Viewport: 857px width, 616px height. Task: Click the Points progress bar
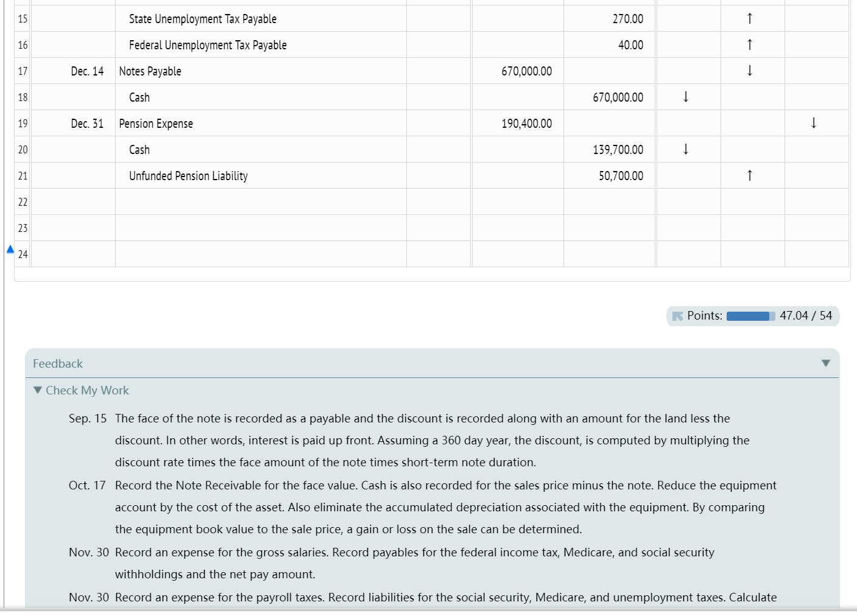[750, 316]
